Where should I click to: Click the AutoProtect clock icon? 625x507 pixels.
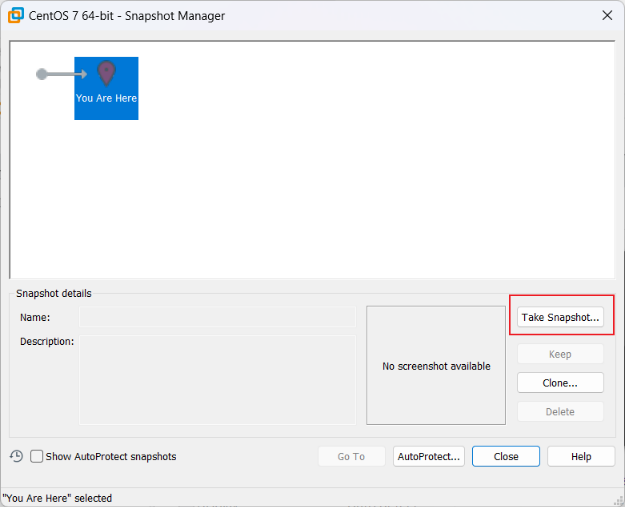pos(17,456)
